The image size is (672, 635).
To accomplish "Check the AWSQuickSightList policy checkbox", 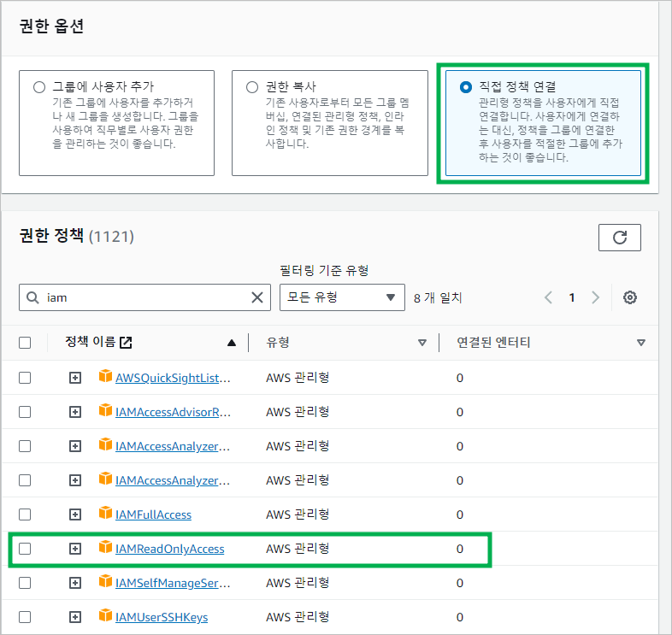I will pyautogui.click(x=25, y=378).
